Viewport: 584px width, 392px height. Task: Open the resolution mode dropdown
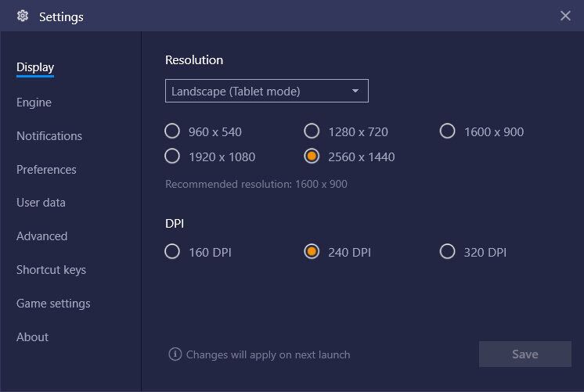click(266, 91)
